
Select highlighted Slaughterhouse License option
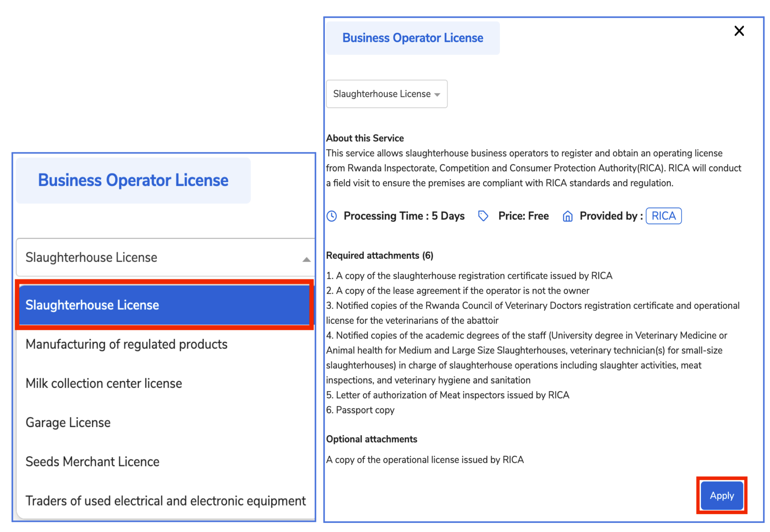164,305
